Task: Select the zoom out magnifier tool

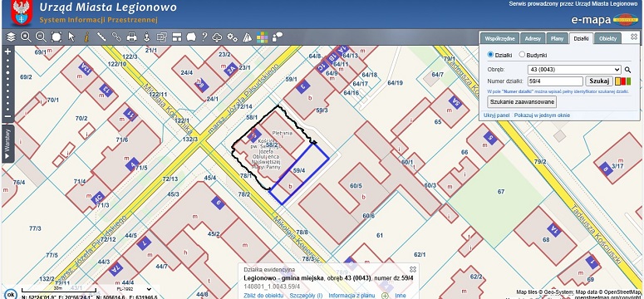Action: pos(41,37)
